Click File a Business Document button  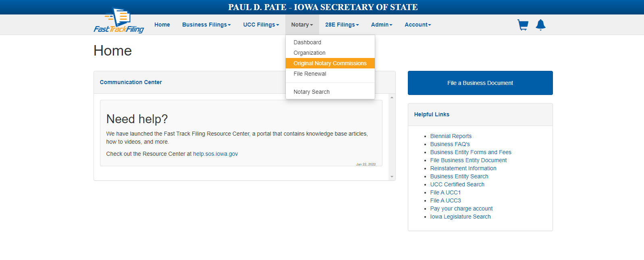480,83
